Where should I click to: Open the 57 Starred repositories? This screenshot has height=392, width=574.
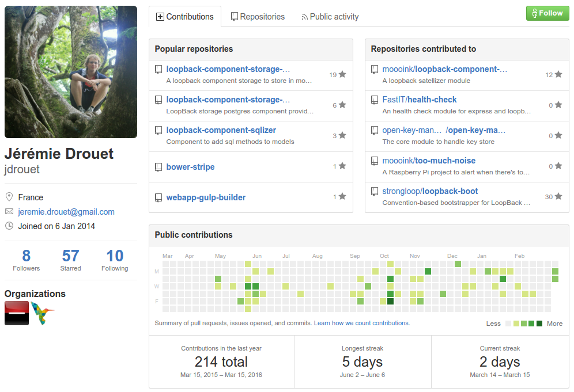[71, 260]
